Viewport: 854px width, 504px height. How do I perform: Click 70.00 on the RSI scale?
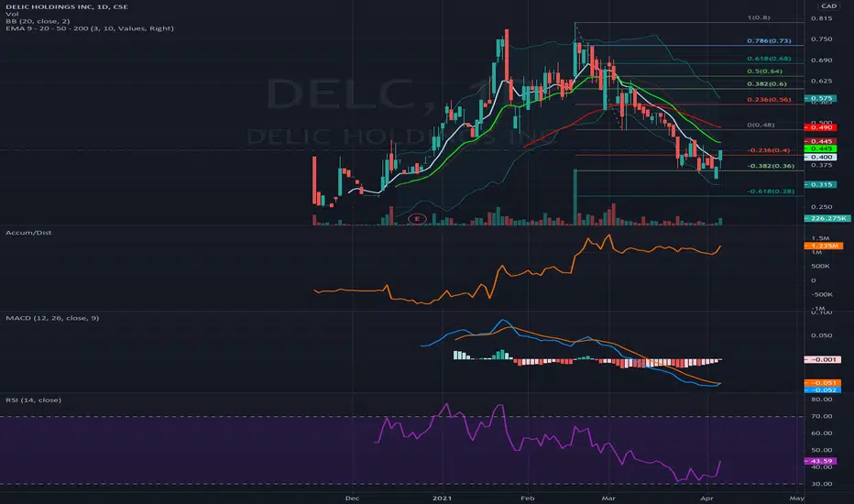point(821,416)
